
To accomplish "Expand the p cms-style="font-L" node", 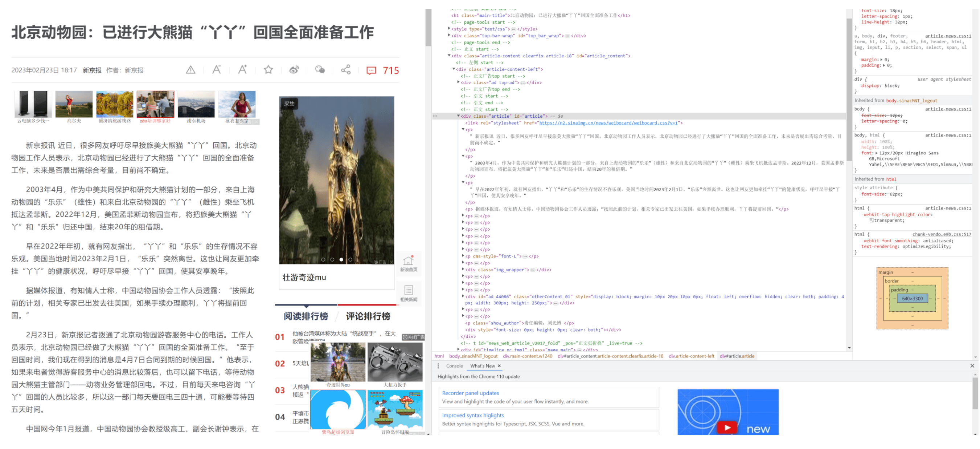I will (x=463, y=256).
